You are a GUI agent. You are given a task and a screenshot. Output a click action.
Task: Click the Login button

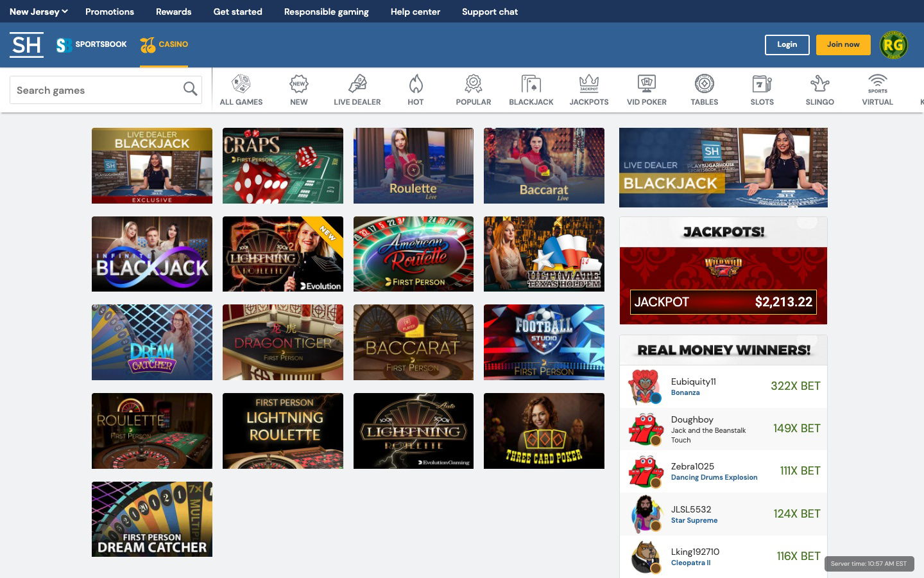787,44
